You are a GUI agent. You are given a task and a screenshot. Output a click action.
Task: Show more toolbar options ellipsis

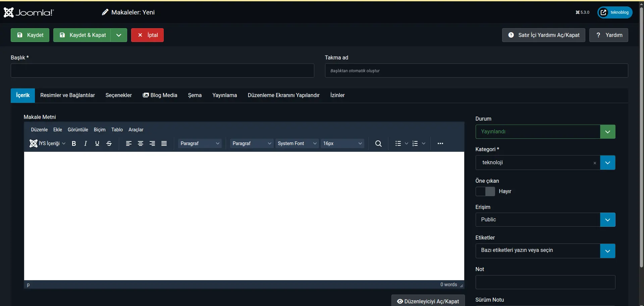pyautogui.click(x=440, y=143)
